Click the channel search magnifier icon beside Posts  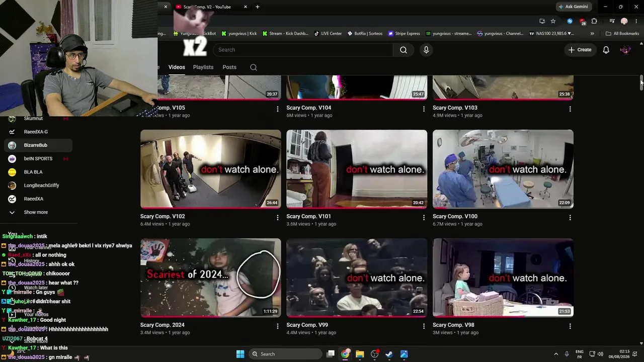254,67
